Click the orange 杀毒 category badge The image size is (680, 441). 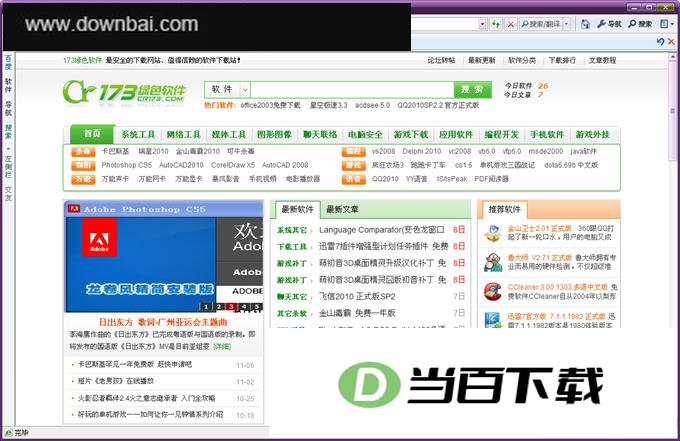click(x=83, y=151)
